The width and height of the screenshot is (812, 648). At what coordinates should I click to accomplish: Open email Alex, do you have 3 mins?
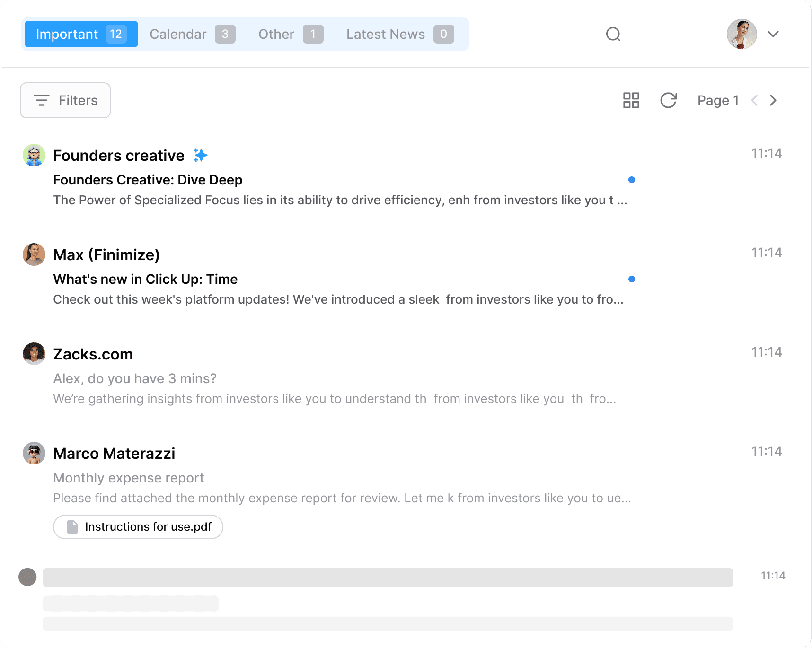tap(135, 378)
